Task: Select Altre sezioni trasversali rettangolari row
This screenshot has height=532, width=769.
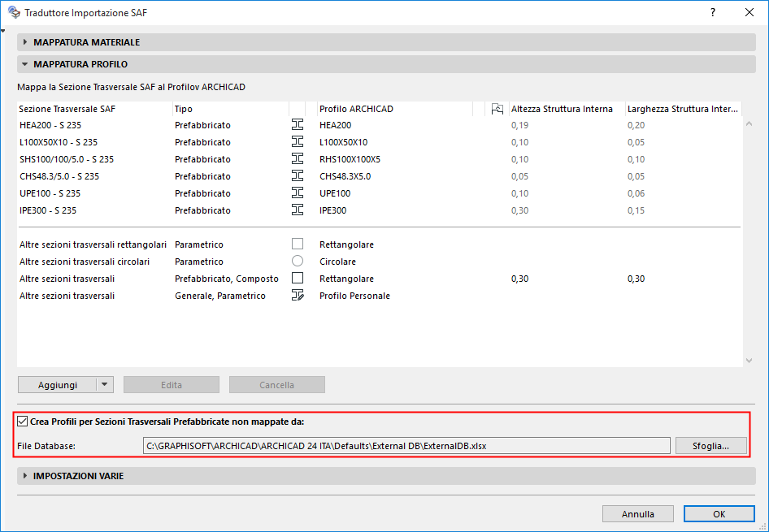Action: (379, 244)
